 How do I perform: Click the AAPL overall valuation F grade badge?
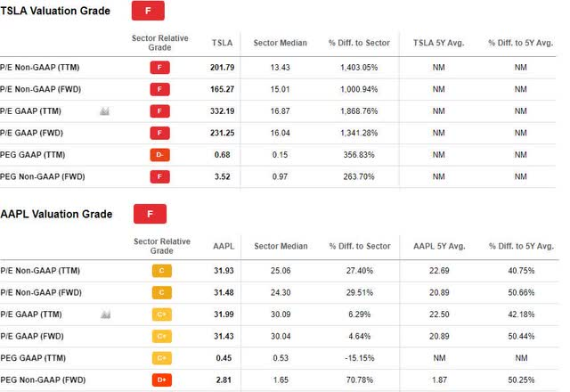pos(150,214)
